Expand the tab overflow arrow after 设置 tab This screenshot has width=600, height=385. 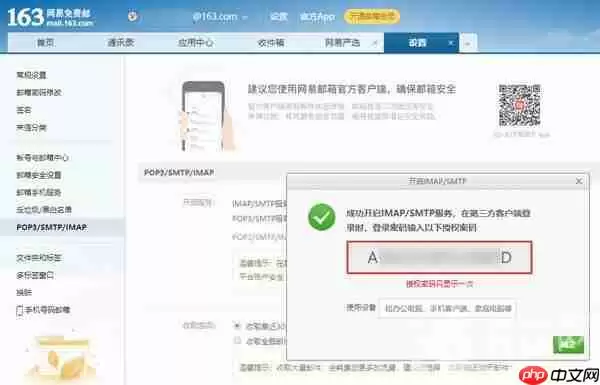pyautogui.click(x=468, y=43)
